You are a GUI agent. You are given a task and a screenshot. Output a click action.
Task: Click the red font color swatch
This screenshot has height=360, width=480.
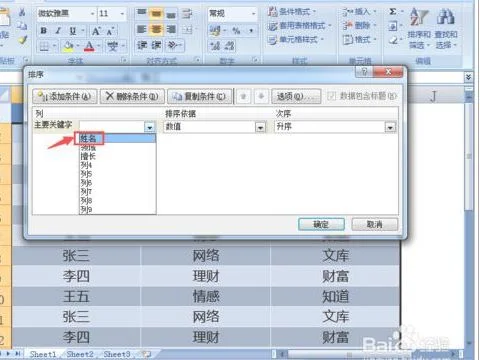[89, 46]
